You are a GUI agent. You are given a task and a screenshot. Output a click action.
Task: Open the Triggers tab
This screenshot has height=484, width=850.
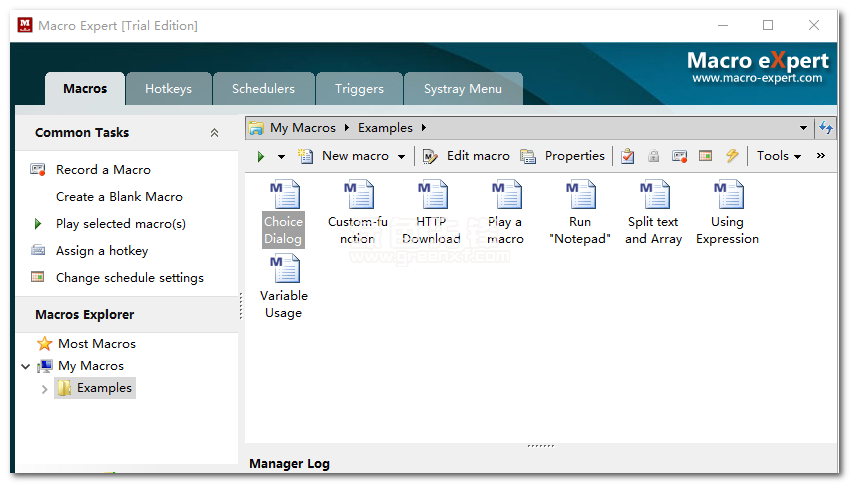[x=359, y=89]
